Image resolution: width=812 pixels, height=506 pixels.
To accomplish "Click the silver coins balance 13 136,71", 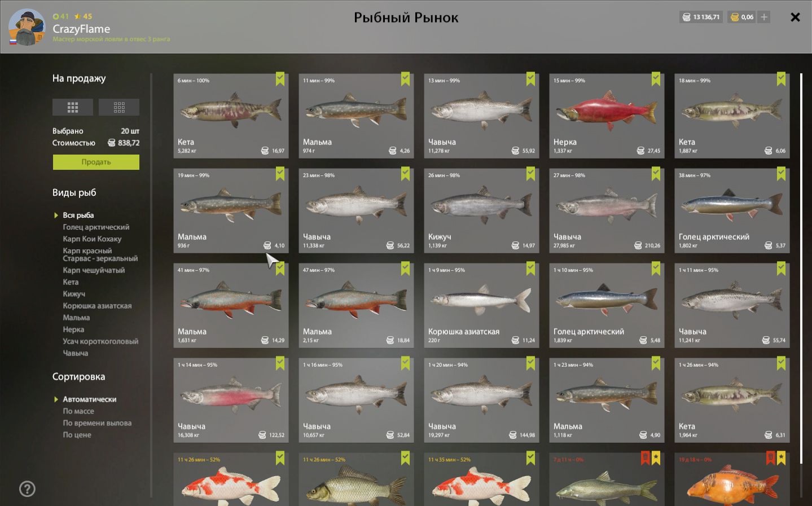I will pos(701,17).
